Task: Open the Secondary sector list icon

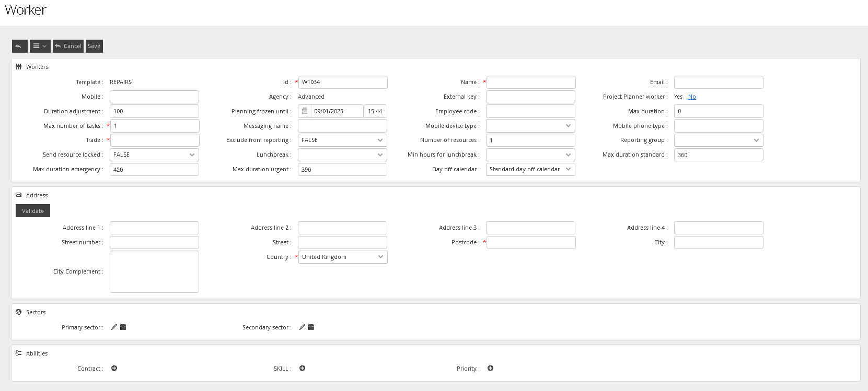Action: point(311,327)
